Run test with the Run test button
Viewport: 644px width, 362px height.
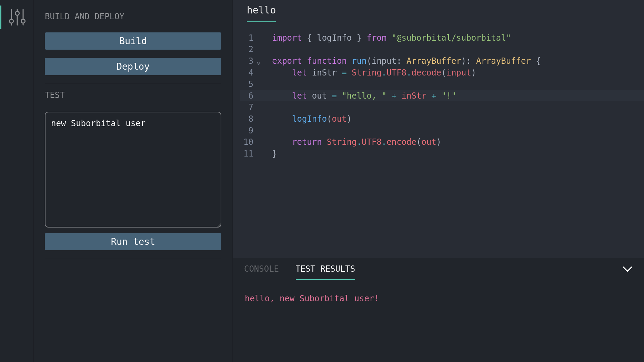tap(133, 242)
